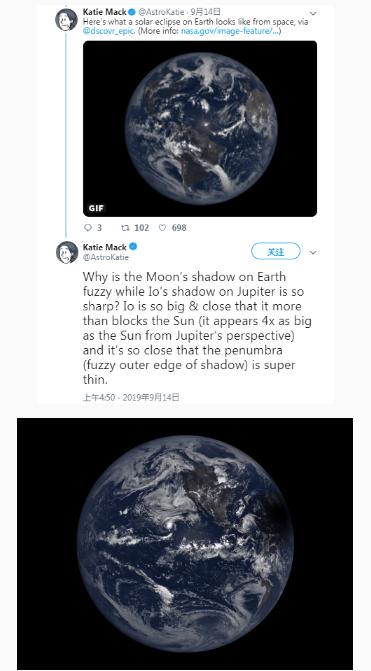
Task: Click the 关注 follow button
Action: tap(276, 252)
